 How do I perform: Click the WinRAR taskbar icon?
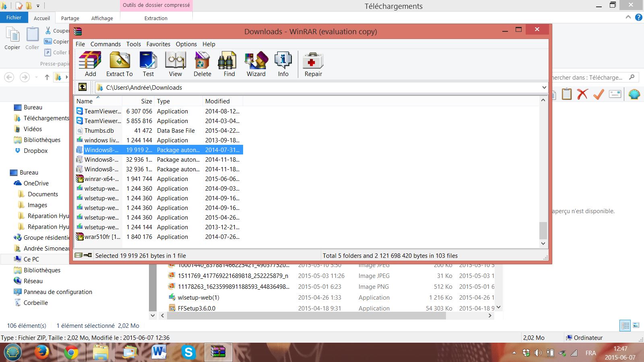tap(218, 353)
